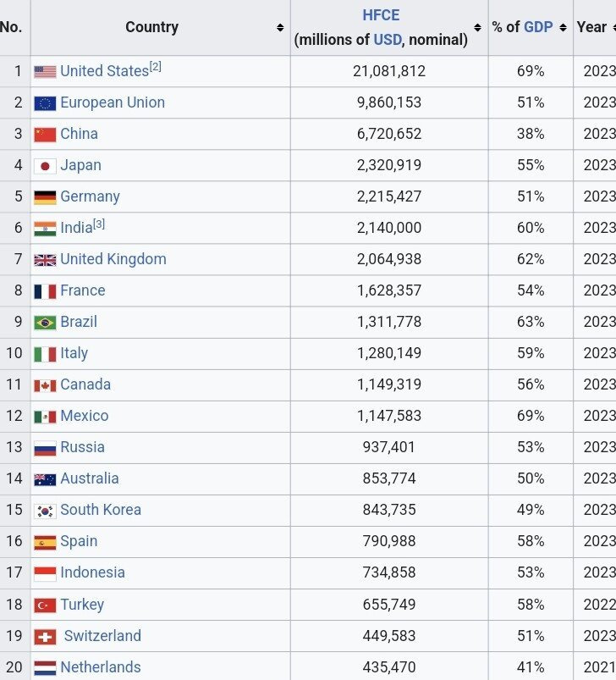
Task: Open the Germany country link
Action: 90,196
